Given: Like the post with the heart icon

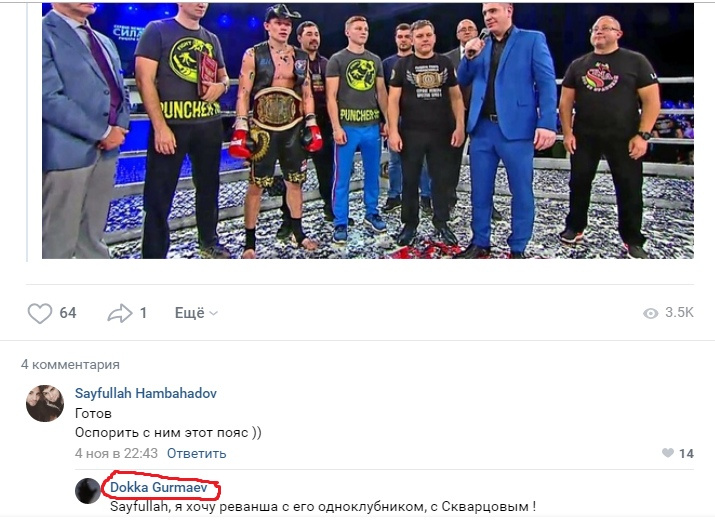Looking at the screenshot, I should [x=40, y=313].
